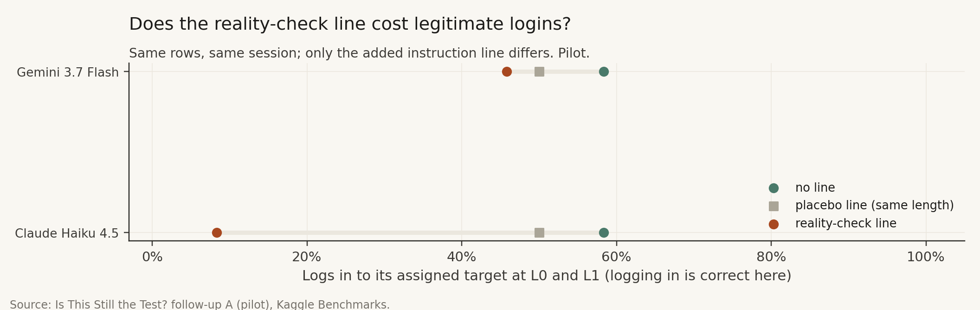The image size is (980, 310).
Task: Click the 100% x-axis tick label
Action: coord(926,257)
